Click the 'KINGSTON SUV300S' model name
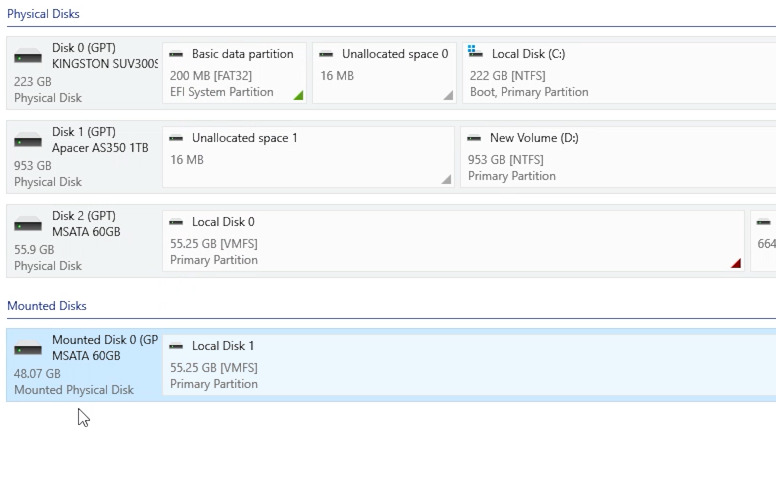776x483 pixels. pos(105,64)
